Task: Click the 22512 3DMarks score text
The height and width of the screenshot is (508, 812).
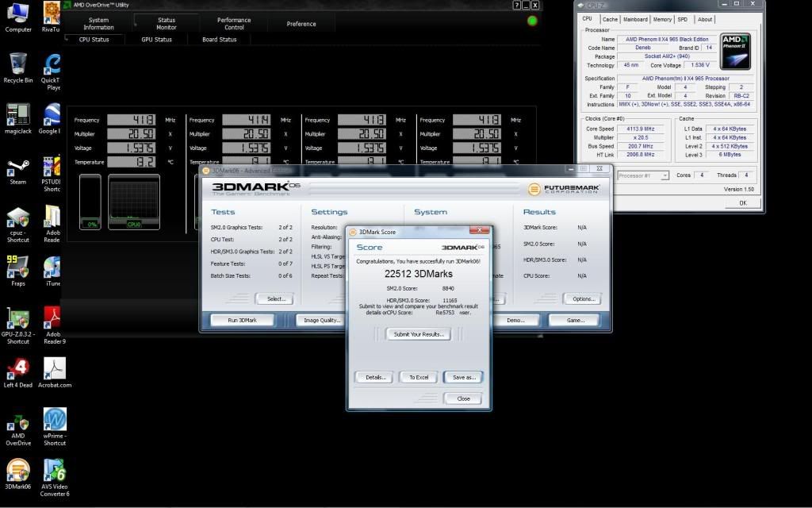Action: click(419, 274)
